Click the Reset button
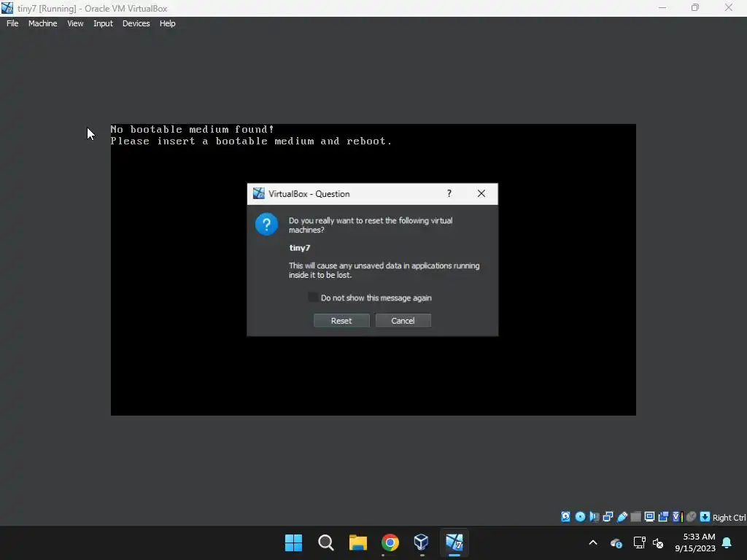747x560 pixels. [341, 321]
